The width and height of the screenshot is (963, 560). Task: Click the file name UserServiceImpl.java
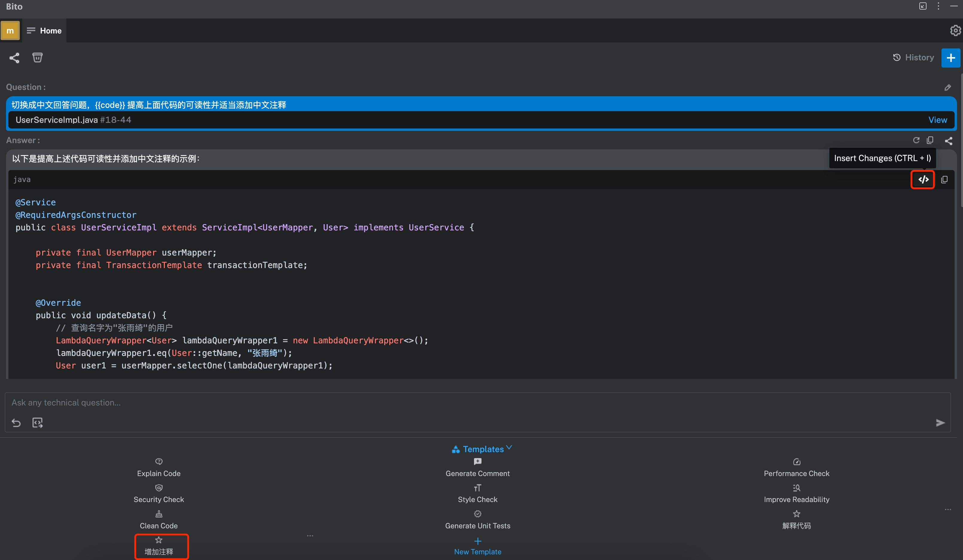[57, 120]
